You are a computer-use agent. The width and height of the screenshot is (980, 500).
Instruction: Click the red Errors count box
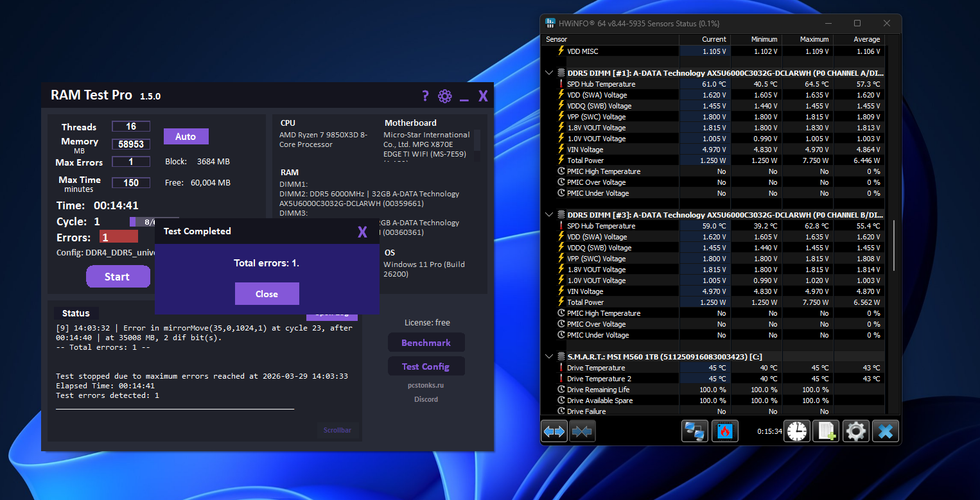pyautogui.click(x=119, y=237)
